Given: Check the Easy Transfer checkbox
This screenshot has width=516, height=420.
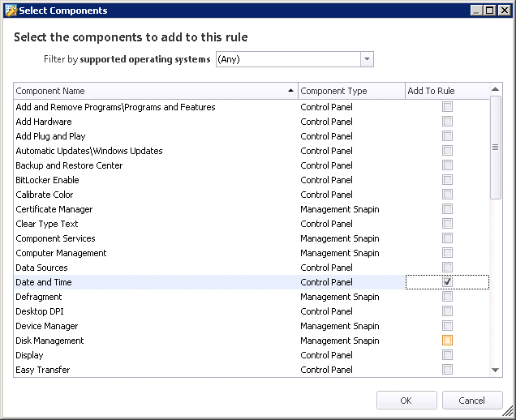Looking at the screenshot, I should [x=447, y=370].
